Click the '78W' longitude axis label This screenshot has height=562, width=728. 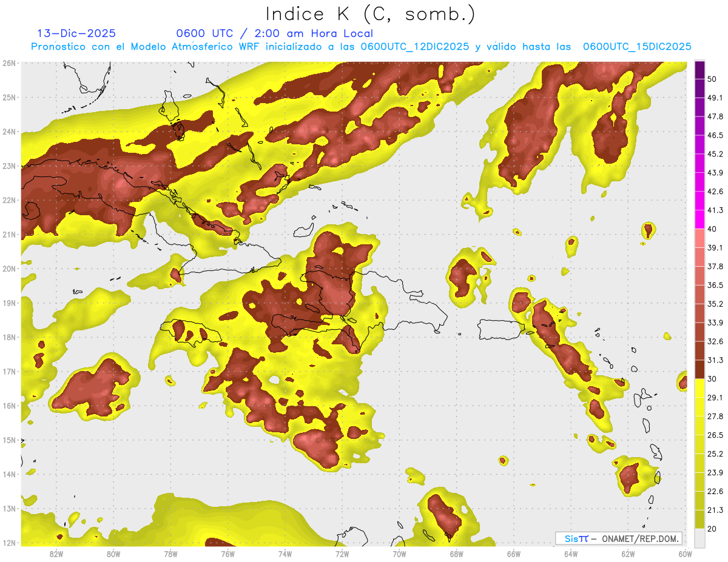170,554
